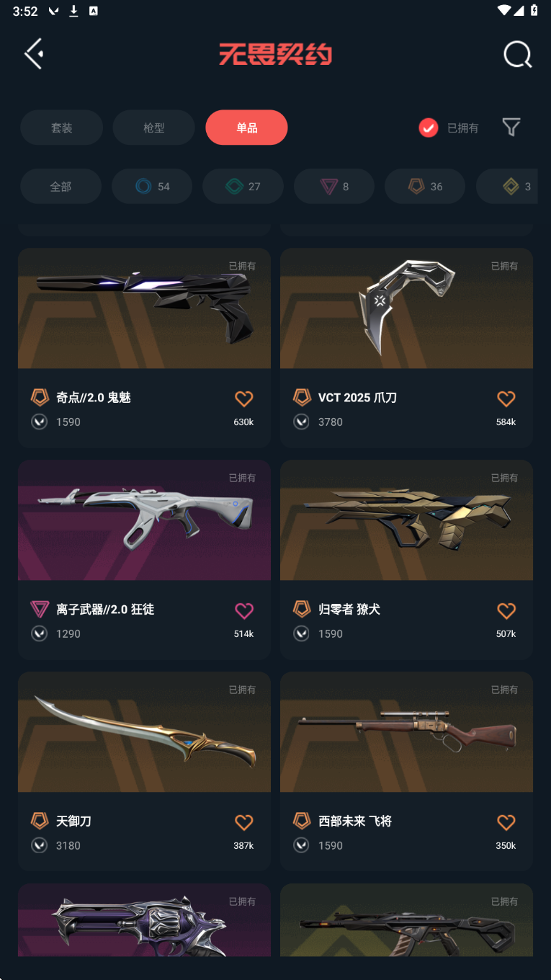Screen dimensions: 551x980
Task: Favorite 天御刀 with heart icon
Action: coord(244,822)
